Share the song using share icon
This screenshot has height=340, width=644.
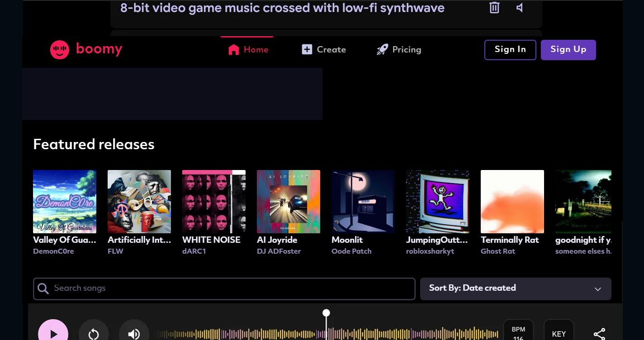tap(599, 334)
